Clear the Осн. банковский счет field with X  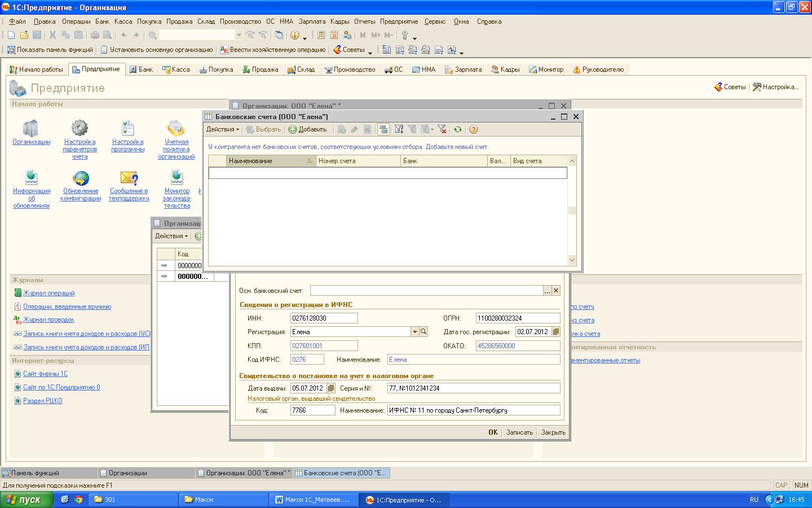tap(555, 291)
